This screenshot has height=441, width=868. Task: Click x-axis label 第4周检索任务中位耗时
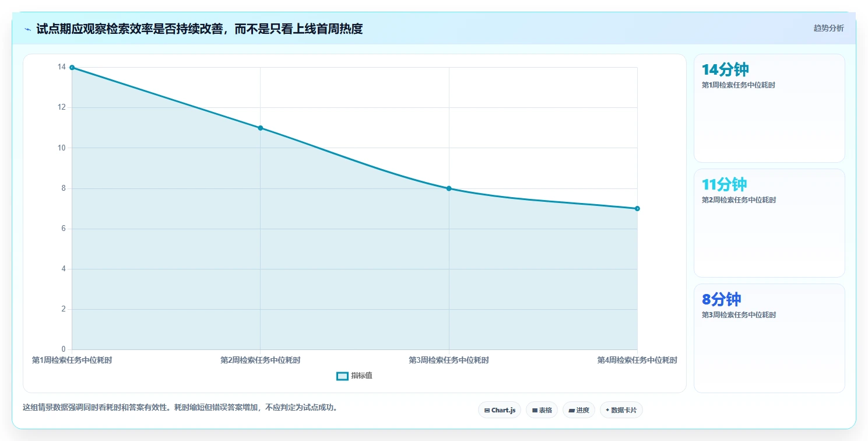[x=637, y=360]
